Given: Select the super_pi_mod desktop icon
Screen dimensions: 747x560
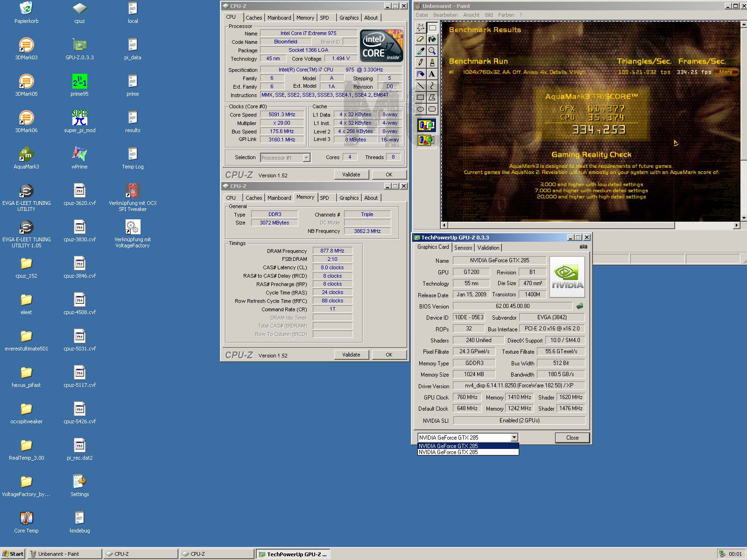Looking at the screenshot, I should click(80, 122).
